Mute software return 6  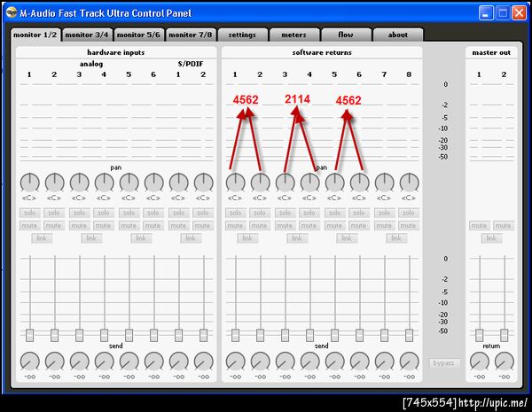click(x=359, y=226)
